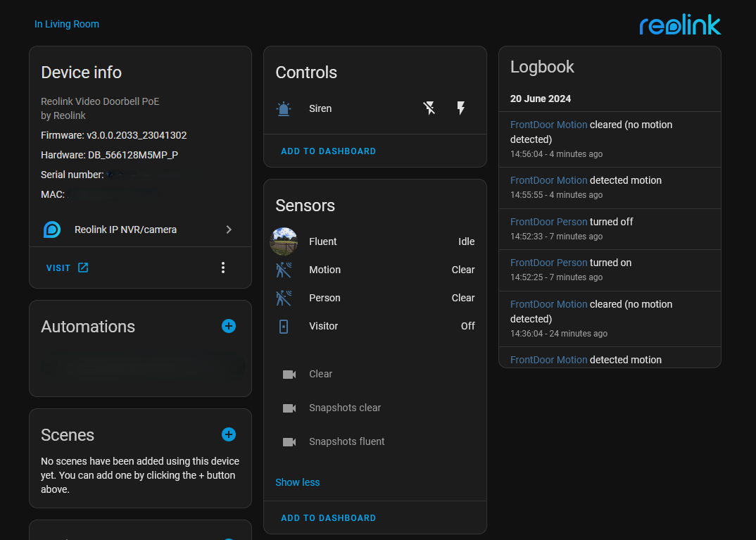This screenshot has height=540, width=756.
Task: Open the In Living Room breadcrumb
Action: (x=66, y=24)
